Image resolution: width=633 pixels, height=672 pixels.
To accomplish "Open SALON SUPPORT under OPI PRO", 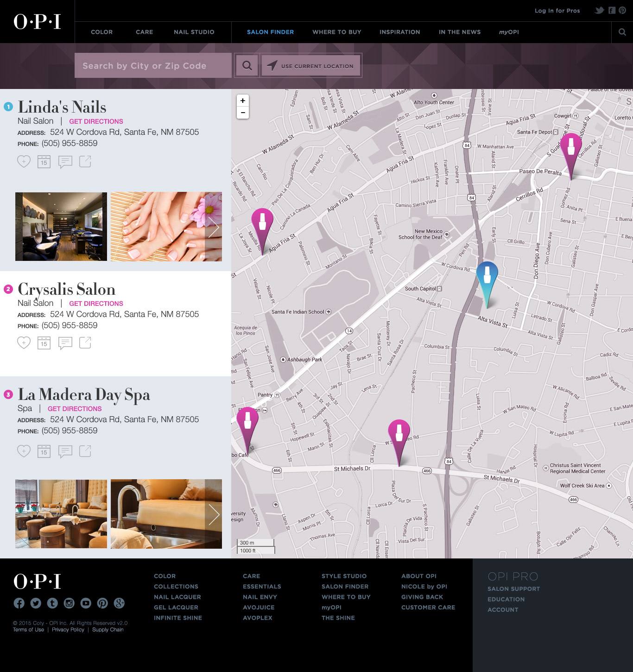I will (513, 589).
